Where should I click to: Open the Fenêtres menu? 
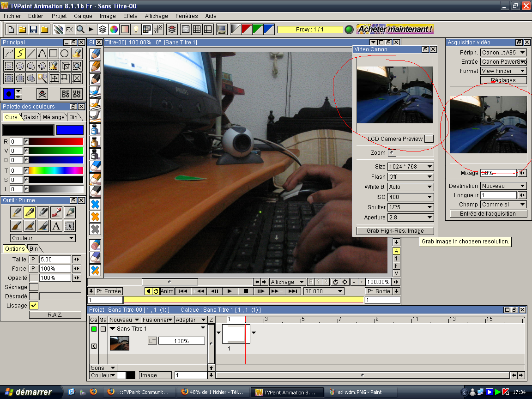(x=187, y=16)
